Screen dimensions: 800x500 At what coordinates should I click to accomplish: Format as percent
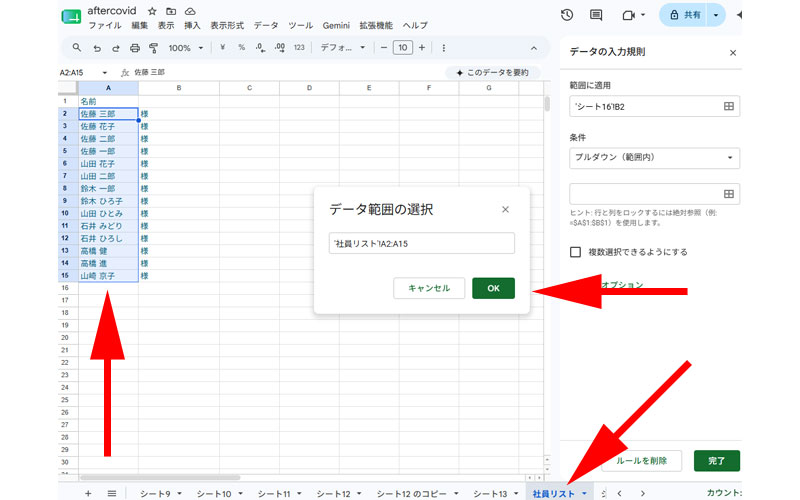(x=241, y=47)
